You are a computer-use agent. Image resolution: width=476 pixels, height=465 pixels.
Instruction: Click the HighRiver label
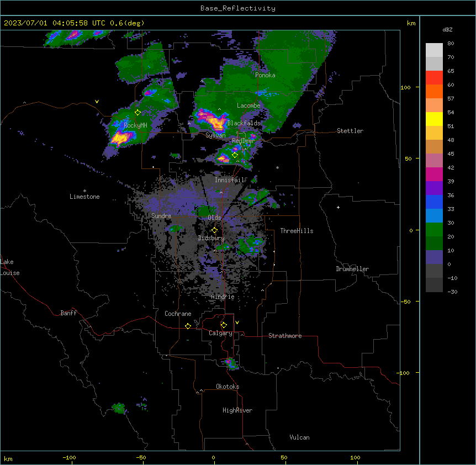237,410
